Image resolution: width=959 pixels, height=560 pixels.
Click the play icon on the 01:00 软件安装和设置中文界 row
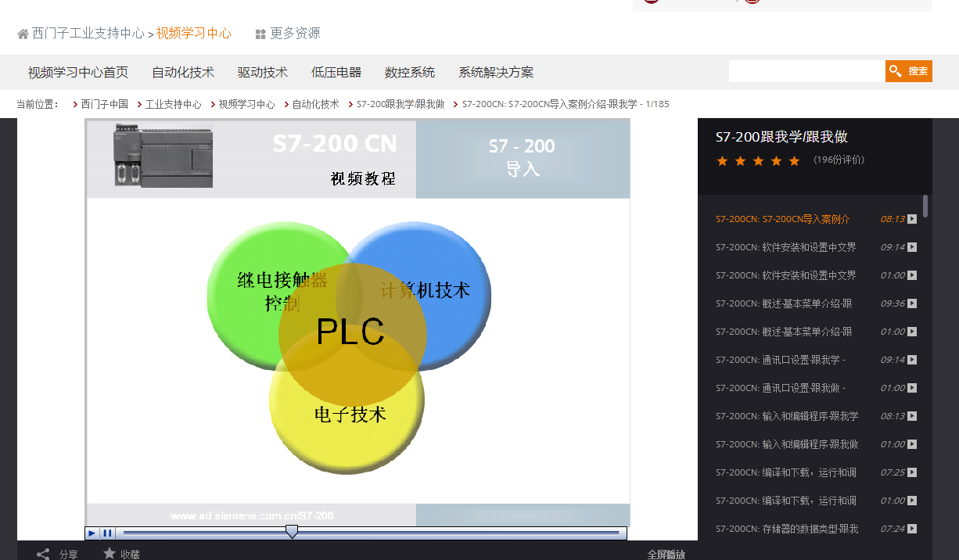click(x=912, y=275)
